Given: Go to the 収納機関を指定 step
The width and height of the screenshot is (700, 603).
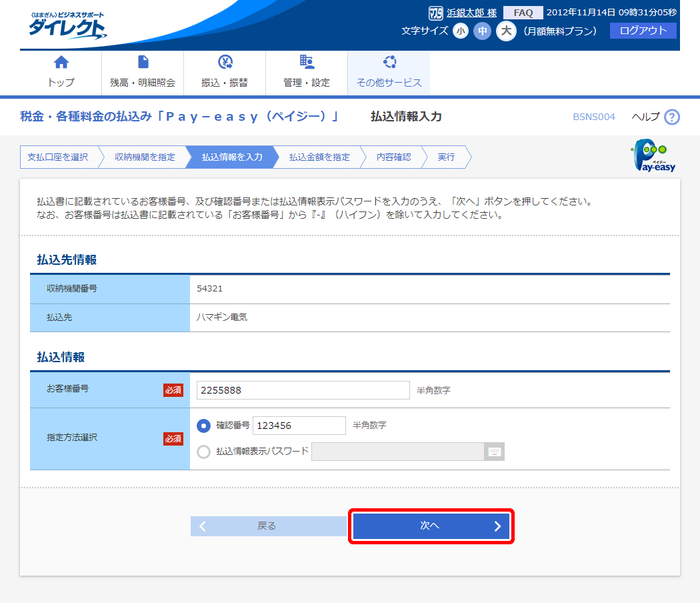Looking at the screenshot, I should tap(145, 157).
